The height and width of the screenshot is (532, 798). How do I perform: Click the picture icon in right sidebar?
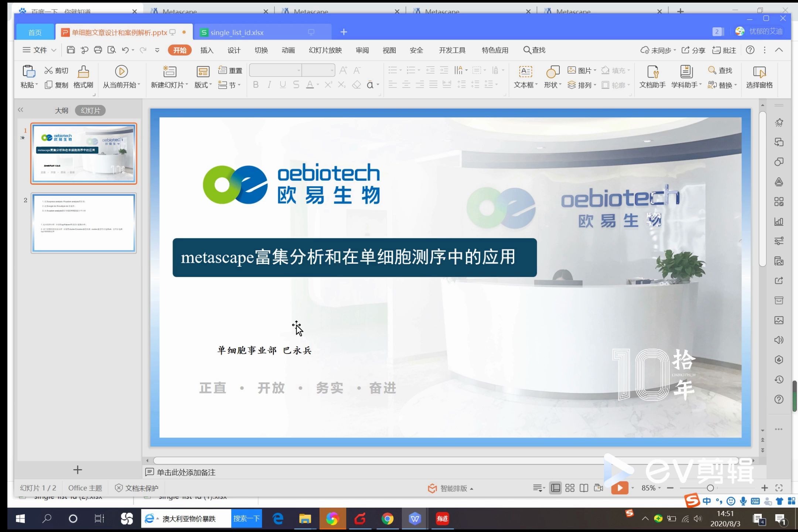(779, 320)
